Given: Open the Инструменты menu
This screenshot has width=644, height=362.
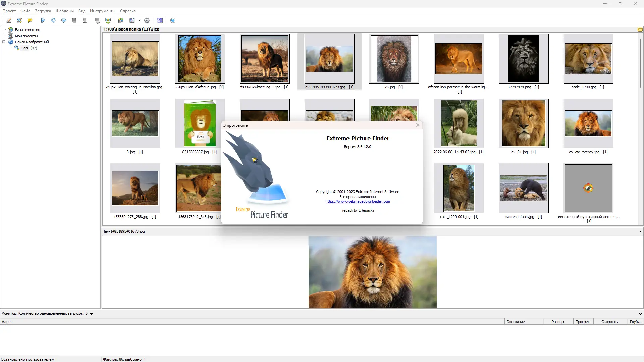Looking at the screenshot, I should coord(102,11).
